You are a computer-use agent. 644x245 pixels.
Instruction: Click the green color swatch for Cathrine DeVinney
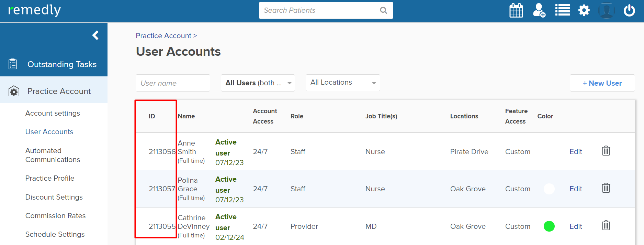pos(549,226)
